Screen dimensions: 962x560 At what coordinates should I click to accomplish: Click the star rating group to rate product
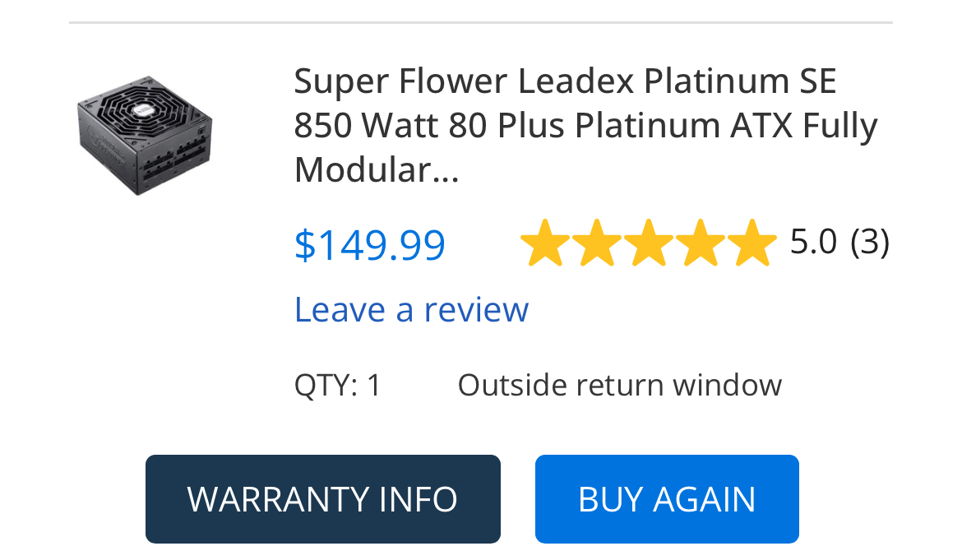click(x=649, y=241)
